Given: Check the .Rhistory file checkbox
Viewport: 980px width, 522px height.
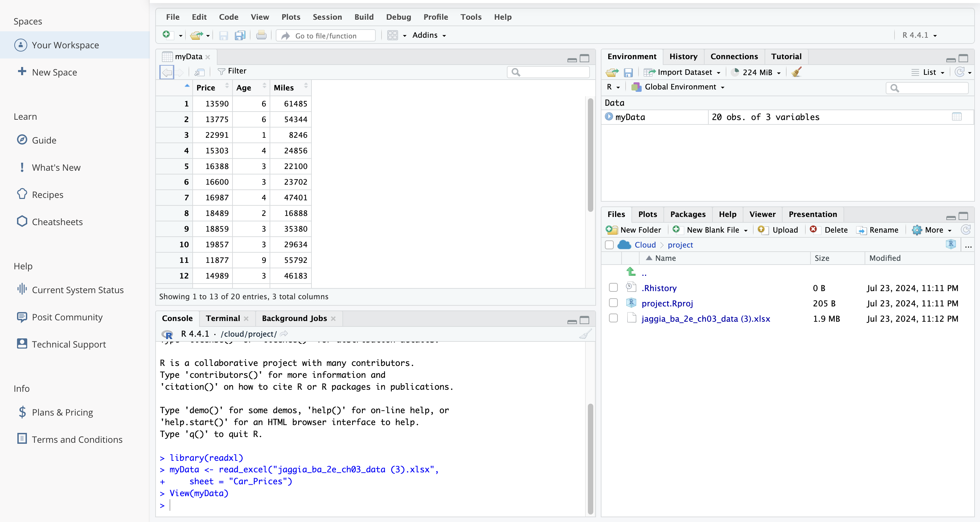Looking at the screenshot, I should (x=613, y=287).
